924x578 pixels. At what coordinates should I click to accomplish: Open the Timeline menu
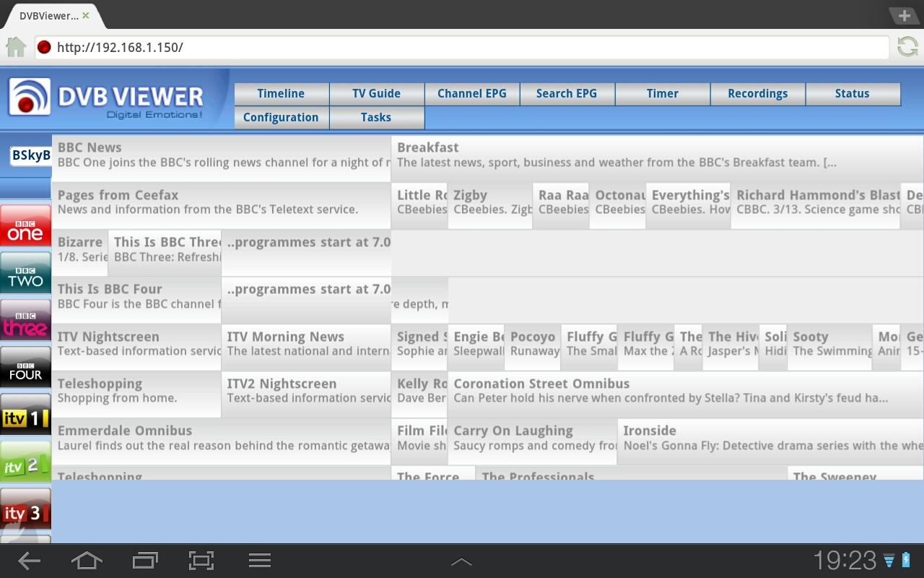[x=282, y=94]
